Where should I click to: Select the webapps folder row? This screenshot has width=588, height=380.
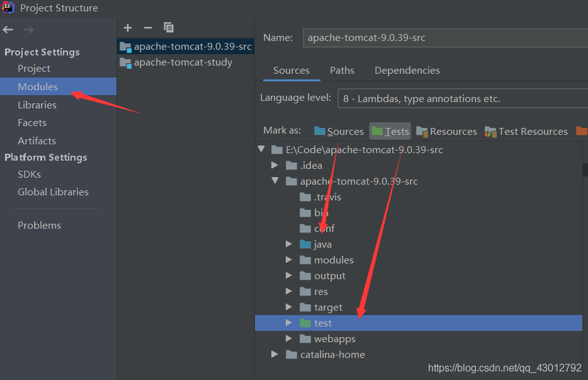click(419, 338)
